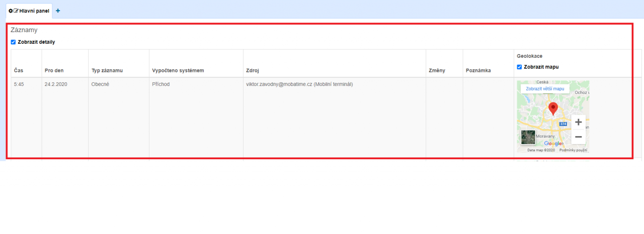The width and height of the screenshot is (644, 234).
Task: Click the Typ záznamu column header
Action: pos(107,70)
